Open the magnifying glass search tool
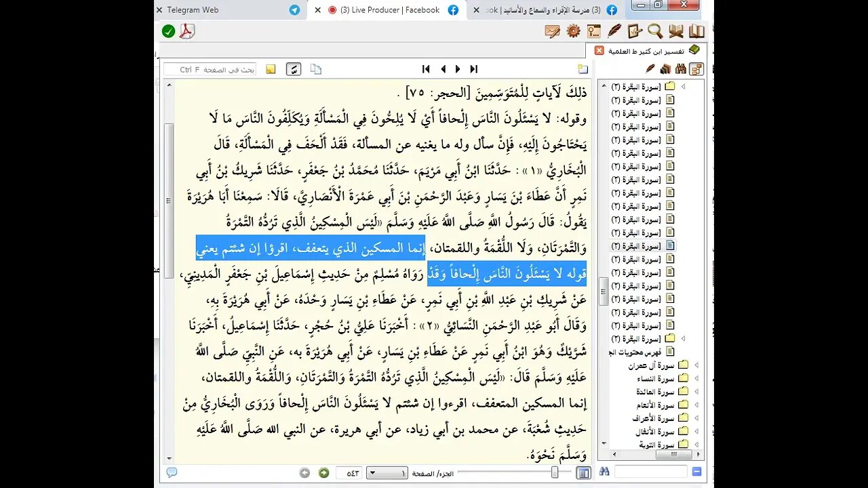868x488 pixels. [x=655, y=30]
